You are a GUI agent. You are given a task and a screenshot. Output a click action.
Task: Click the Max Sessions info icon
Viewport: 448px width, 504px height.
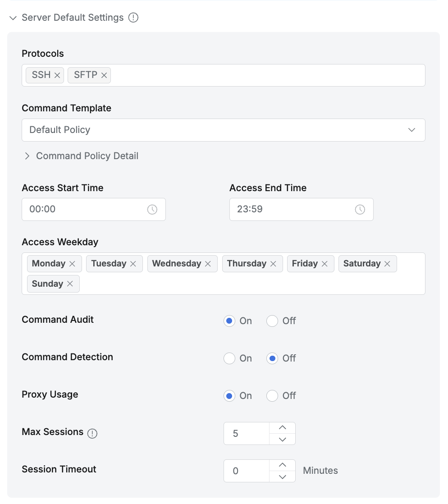coord(92,434)
